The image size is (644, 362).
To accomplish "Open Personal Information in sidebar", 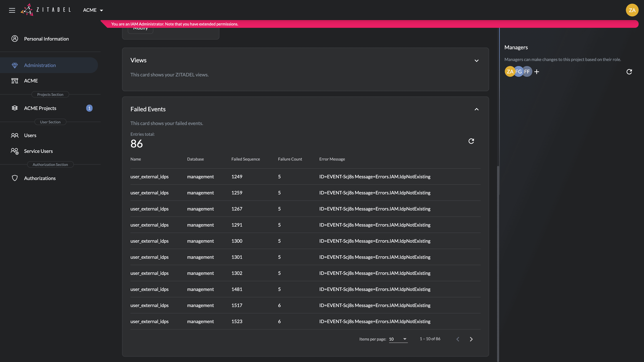I will click(x=46, y=39).
